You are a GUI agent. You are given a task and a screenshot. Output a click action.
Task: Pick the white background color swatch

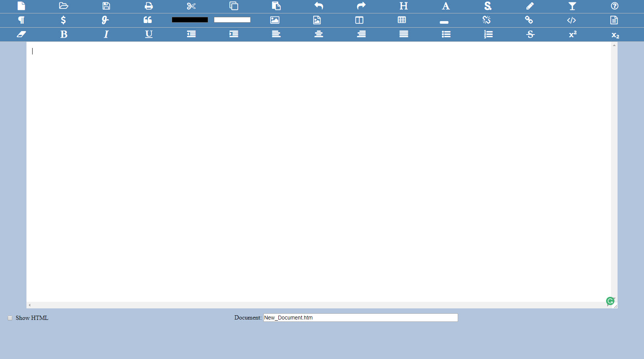tap(232, 20)
